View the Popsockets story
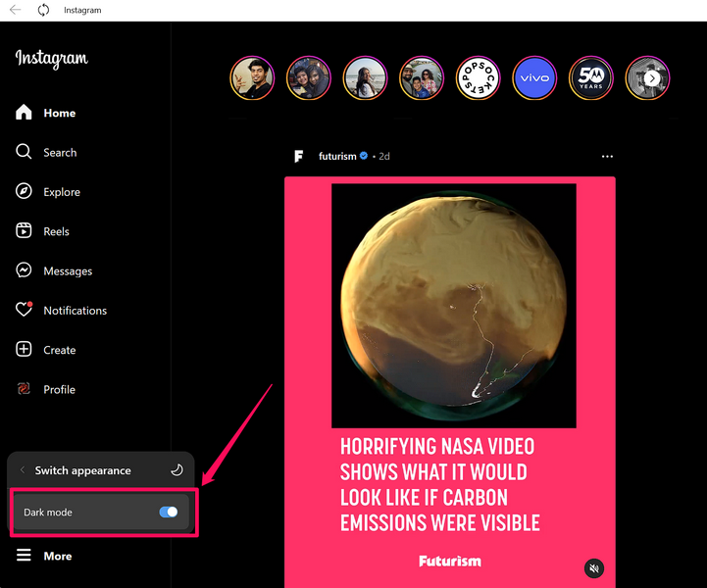Screen dimensions: 707x588 (x=478, y=78)
